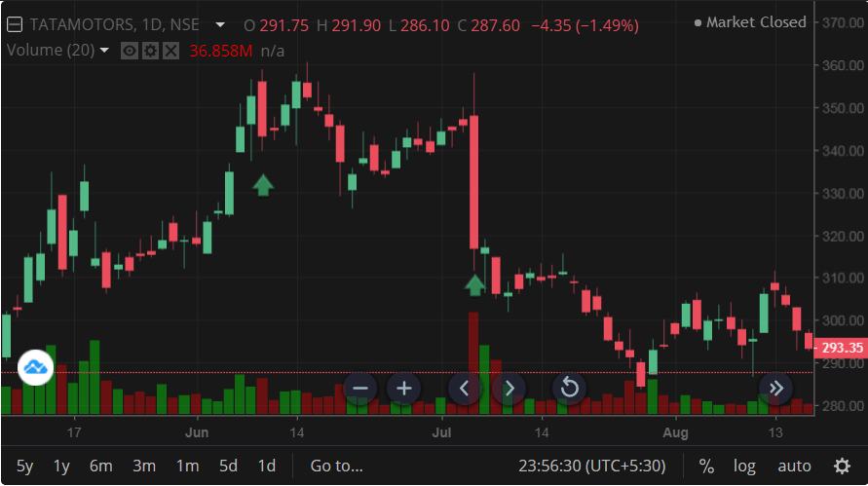Toggle log scale mode
The width and height of the screenshot is (868, 486).
[x=744, y=467]
